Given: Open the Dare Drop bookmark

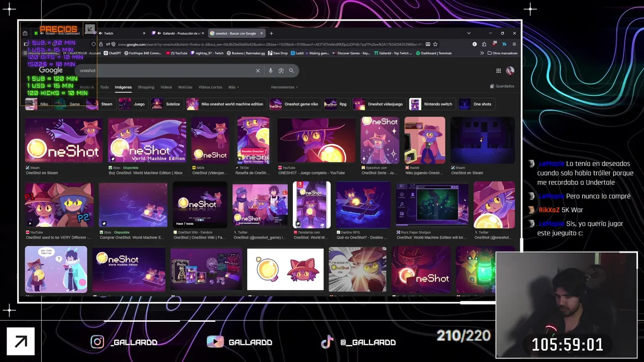Looking at the screenshot, I should coord(278,53).
